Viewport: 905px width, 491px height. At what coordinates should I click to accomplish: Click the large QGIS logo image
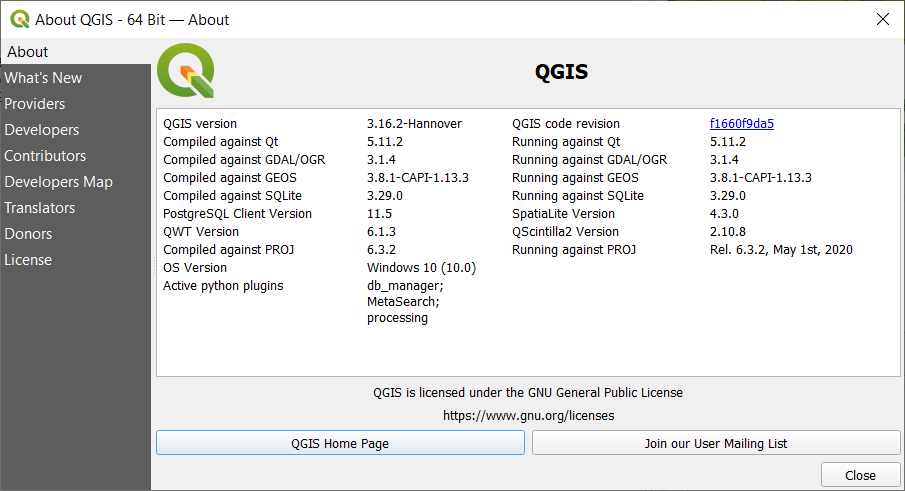click(x=186, y=70)
